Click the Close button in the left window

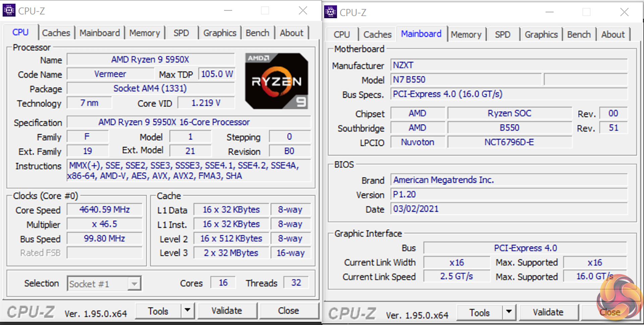(288, 311)
